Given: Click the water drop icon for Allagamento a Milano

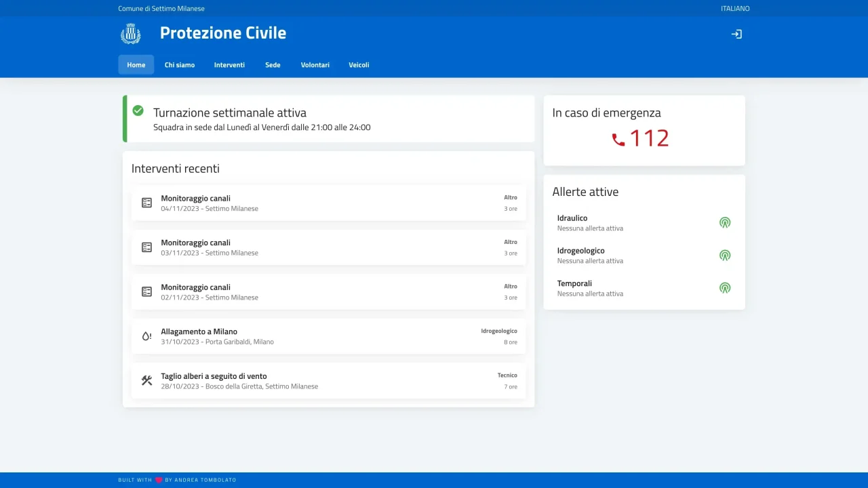Looking at the screenshot, I should click(146, 336).
